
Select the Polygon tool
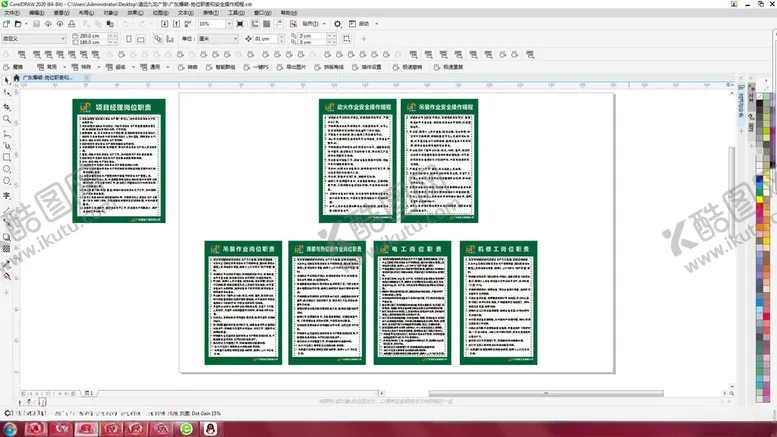pos(6,181)
